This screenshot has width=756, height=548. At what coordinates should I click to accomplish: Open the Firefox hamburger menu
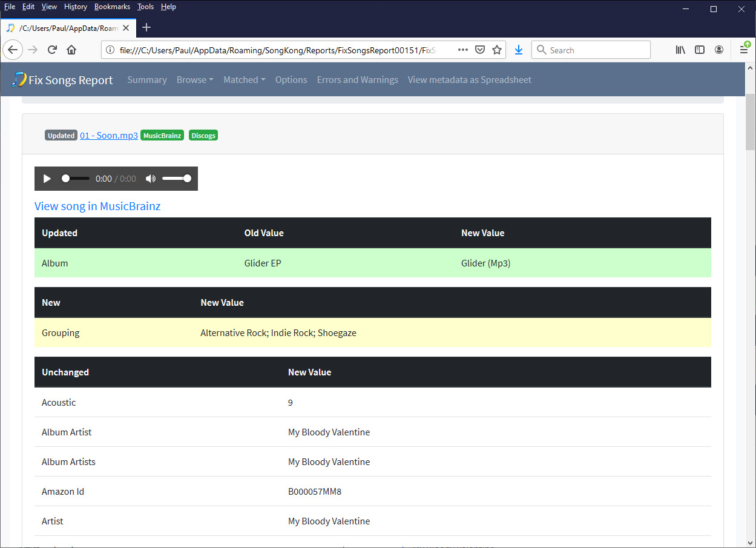click(x=744, y=50)
